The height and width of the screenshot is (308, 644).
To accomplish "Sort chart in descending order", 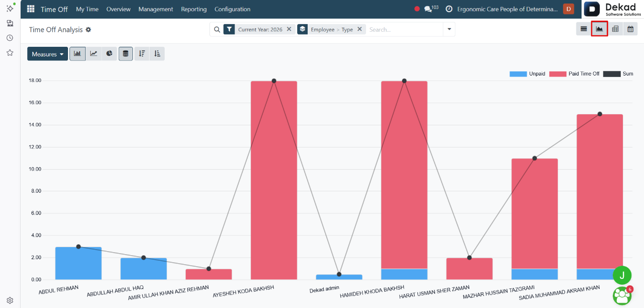I will pos(142,54).
